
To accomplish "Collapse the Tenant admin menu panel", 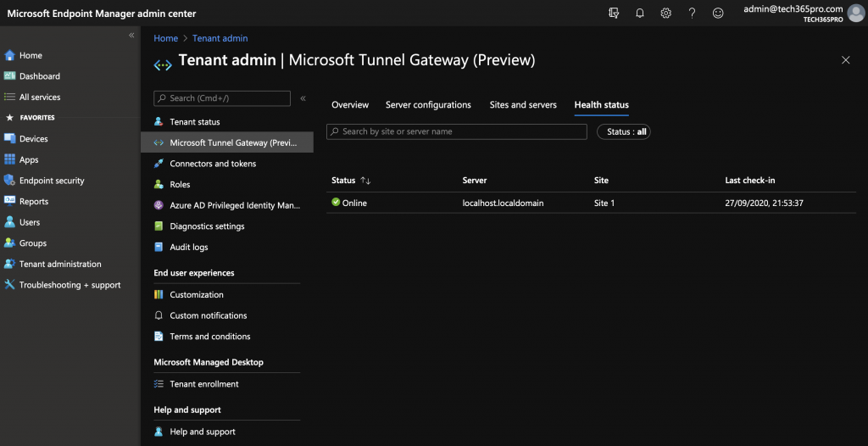I will (x=303, y=98).
